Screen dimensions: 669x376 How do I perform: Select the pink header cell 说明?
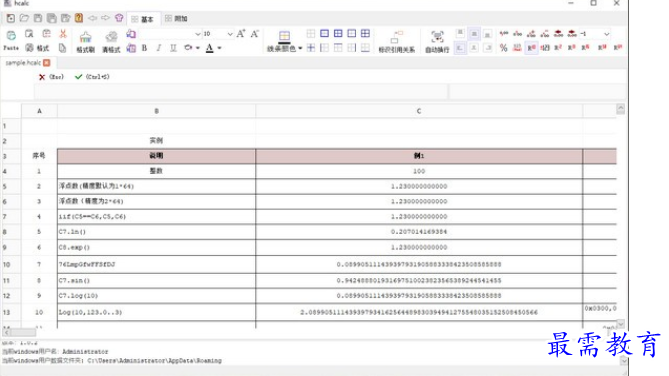click(x=157, y=156)
